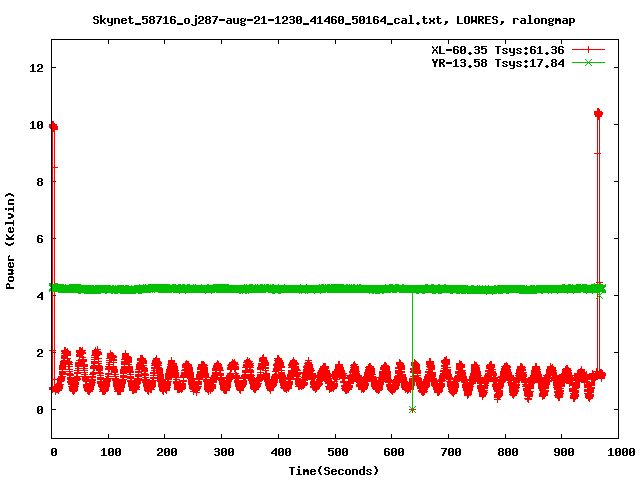Click the legend entry YR-13.58 Tsys:17.84
This screenshot has width=640, height=480.
tap(498, 63)
